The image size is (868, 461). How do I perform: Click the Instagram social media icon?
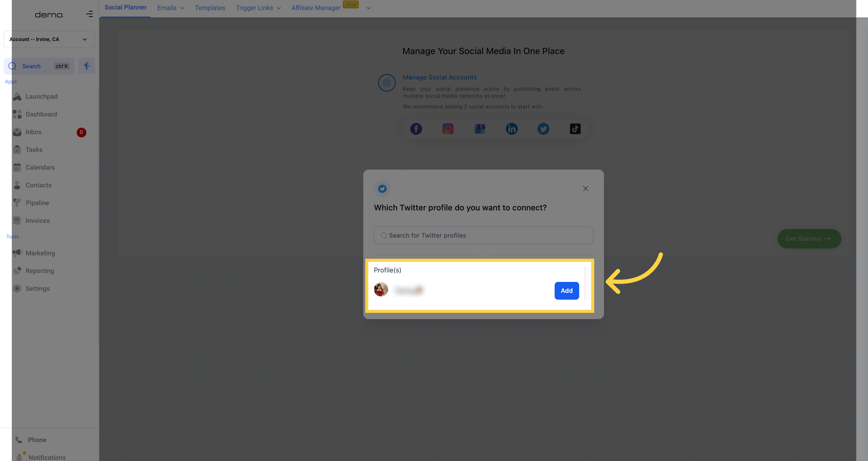pos(448,129)
